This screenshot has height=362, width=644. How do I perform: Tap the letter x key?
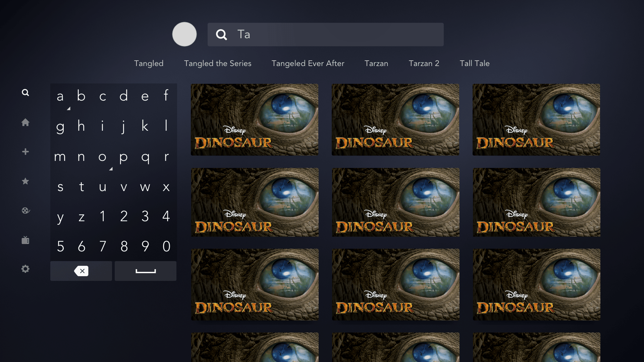pos(166,187)
